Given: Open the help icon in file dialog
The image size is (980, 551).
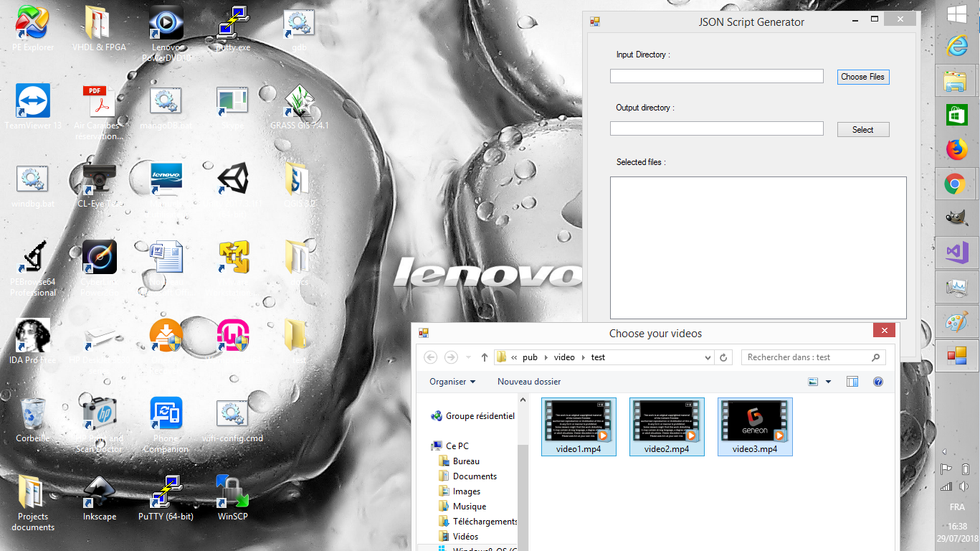Looking at the screenshot, I should [x=878, y=382].
